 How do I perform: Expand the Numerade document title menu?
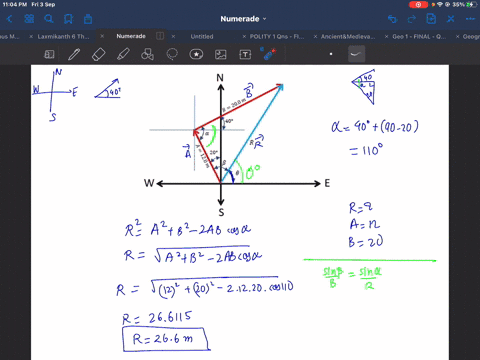tap(243, 19)
